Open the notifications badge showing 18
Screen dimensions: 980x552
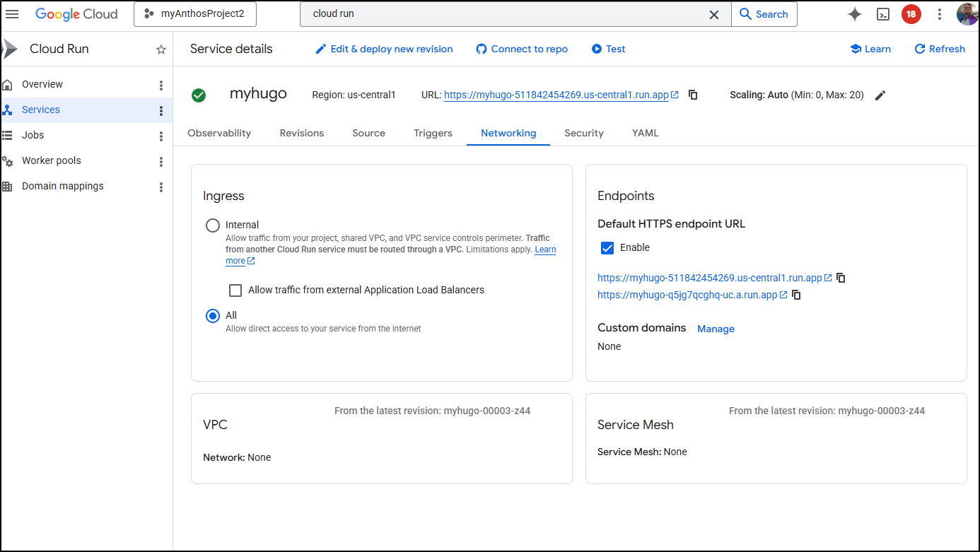(x=911, y=14)
